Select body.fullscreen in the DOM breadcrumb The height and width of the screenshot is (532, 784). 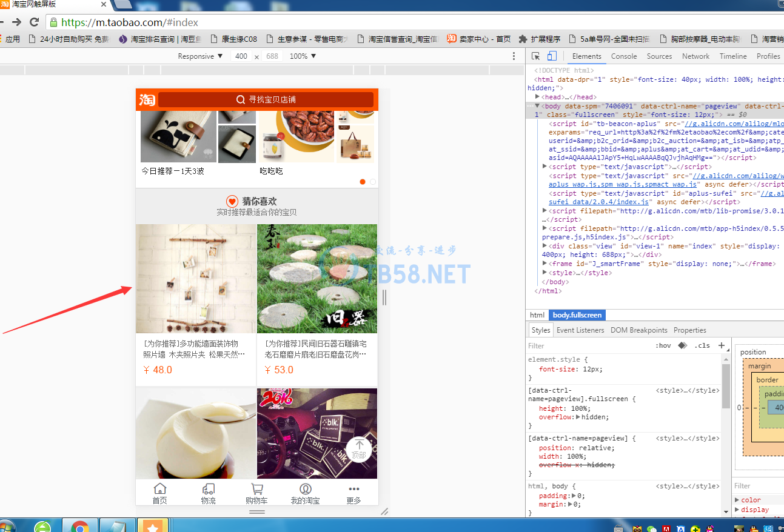click(577, 315)
